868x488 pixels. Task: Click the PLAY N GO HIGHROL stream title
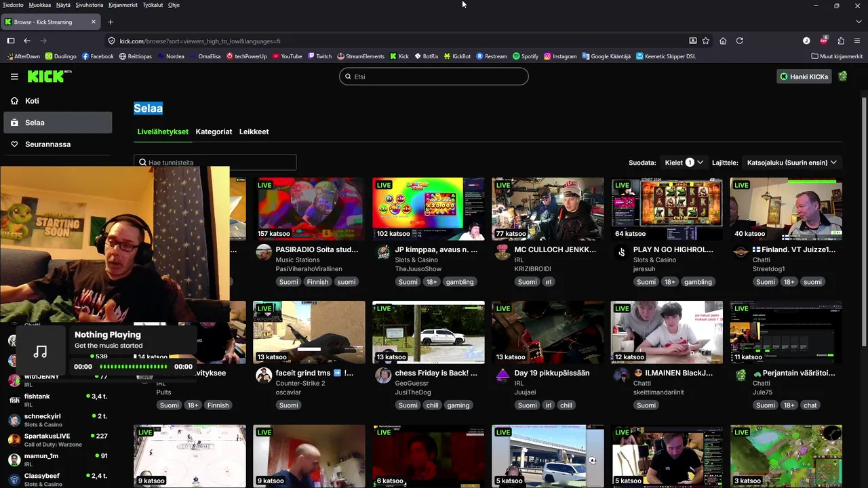673,249
